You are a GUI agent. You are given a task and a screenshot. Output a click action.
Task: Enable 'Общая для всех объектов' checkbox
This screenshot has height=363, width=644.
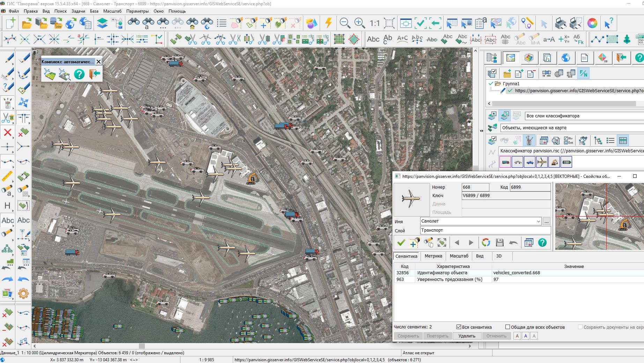tap(508, 327)
